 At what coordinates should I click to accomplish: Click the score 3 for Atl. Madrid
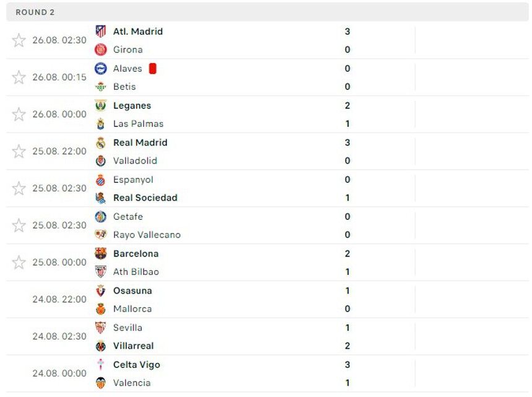348,31
